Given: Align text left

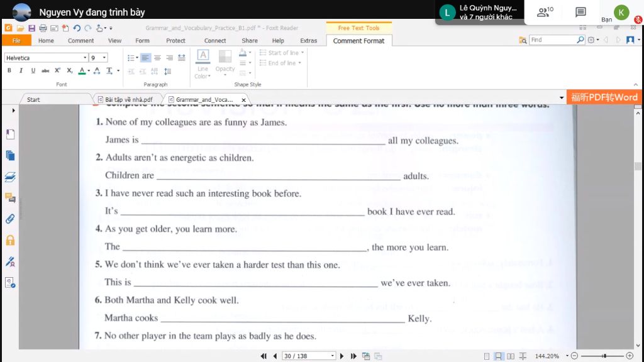Looking at the screenshot, I should (x=145, y=58).
